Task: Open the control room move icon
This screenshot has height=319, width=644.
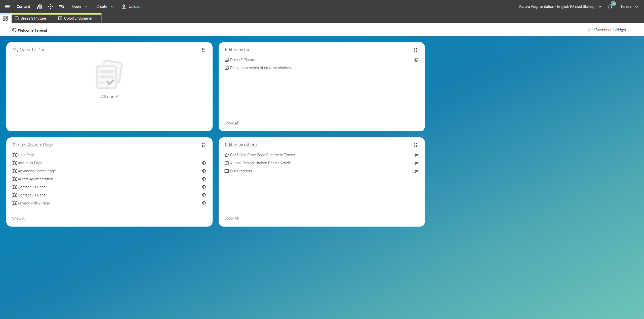Action: [x=51, y=7]
